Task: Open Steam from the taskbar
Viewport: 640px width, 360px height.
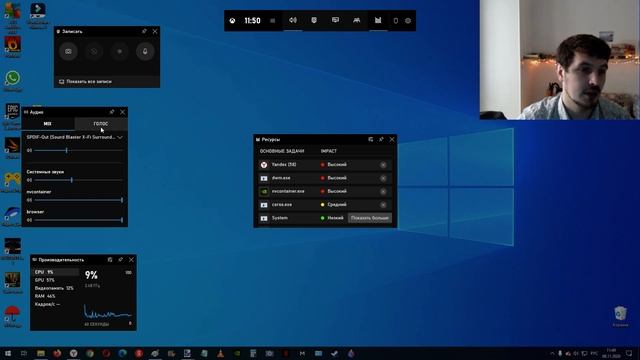Action: (335, 353)
